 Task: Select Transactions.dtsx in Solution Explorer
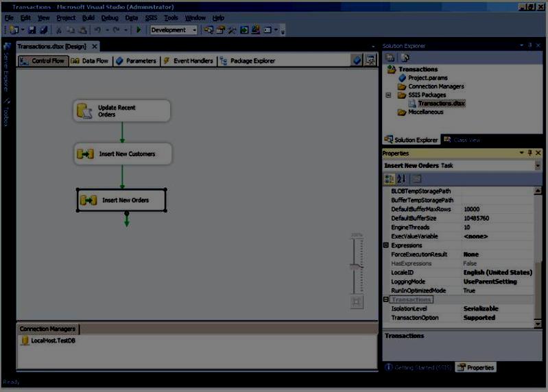pyautogui.click(x=437, y=103)
